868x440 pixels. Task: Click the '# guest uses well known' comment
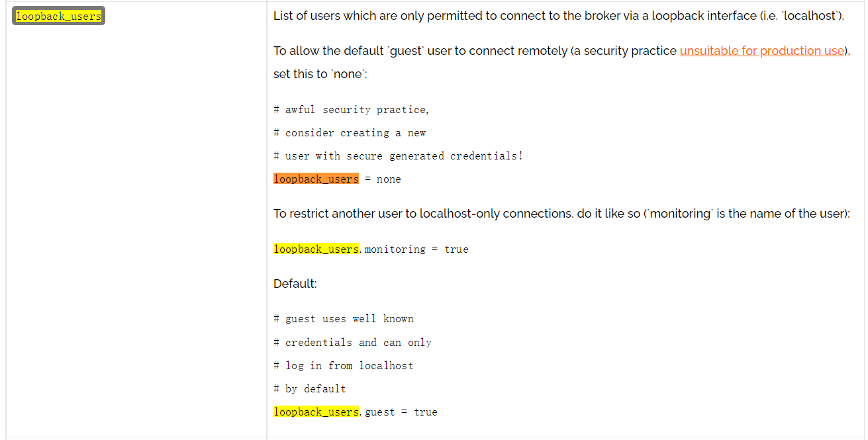(x=344, y=319)
